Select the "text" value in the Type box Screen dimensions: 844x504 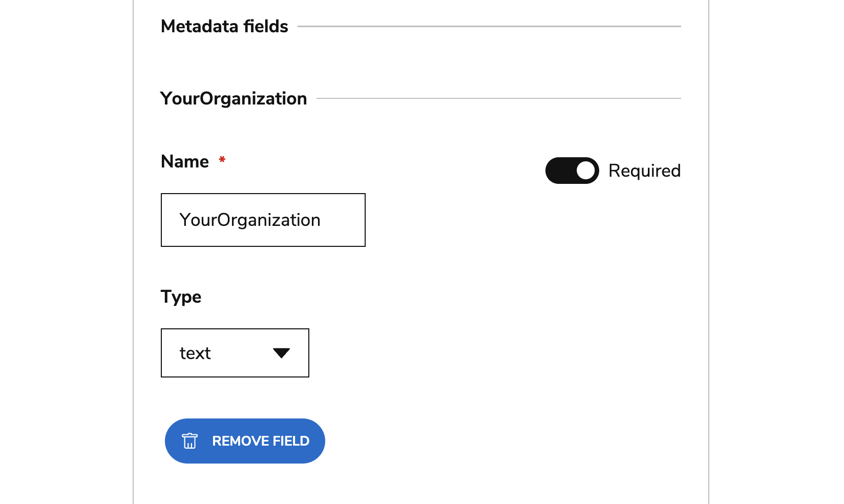(x=195, y=353)
